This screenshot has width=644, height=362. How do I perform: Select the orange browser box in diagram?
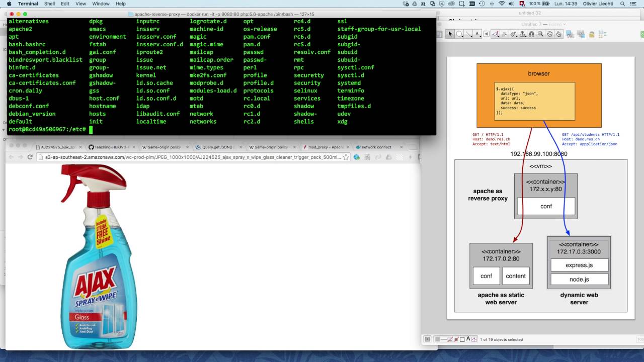[539, 95]
